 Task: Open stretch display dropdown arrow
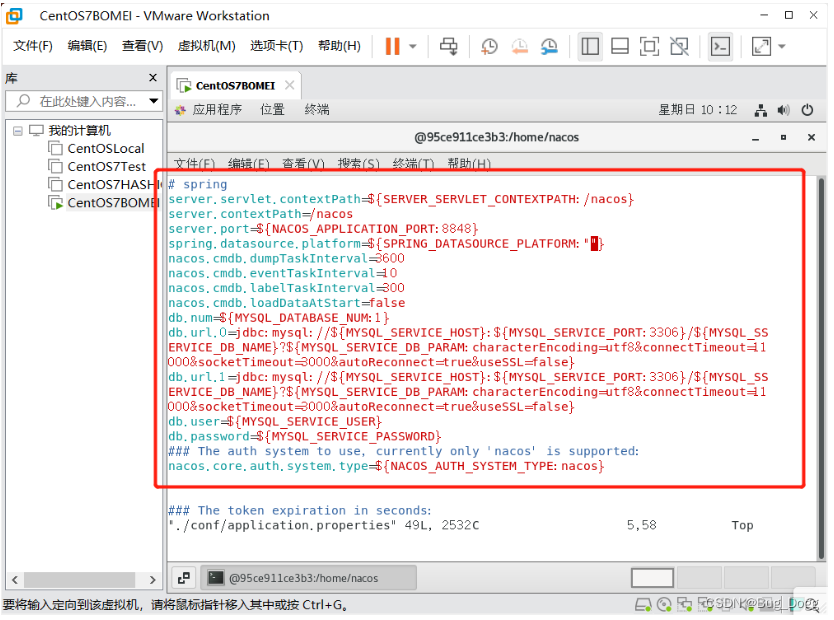coord(782,46)
